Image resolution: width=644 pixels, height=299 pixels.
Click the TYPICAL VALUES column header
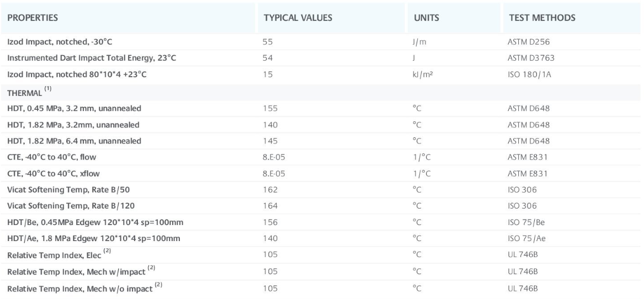[298, 18]
